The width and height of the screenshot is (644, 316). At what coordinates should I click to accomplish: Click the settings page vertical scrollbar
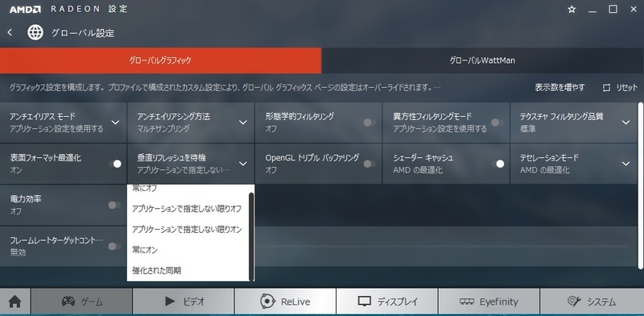pos(640,185)
